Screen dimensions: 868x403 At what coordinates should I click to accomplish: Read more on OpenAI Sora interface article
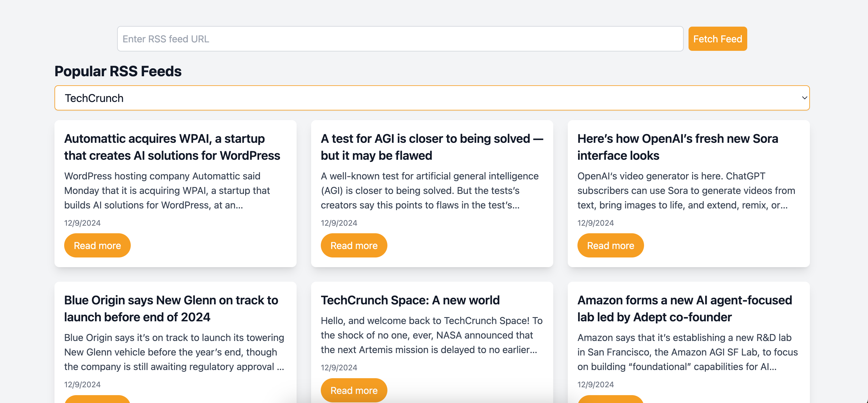610,245
